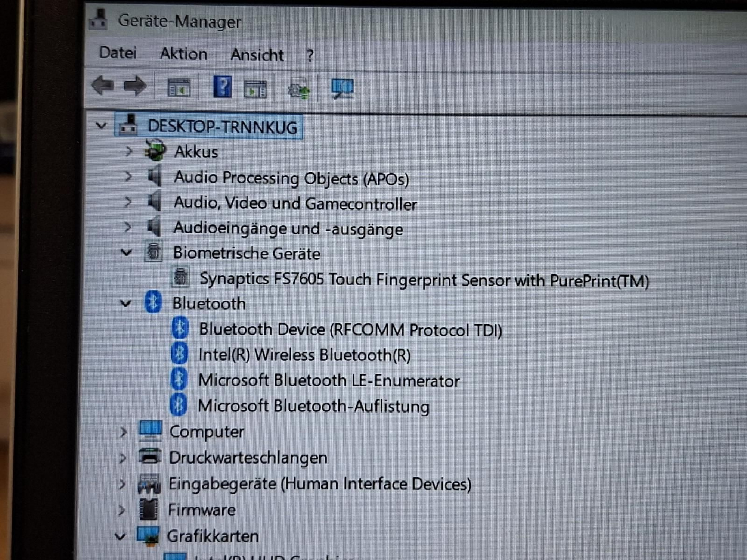Click speaker icon beside Audioeingänge und -ausgänge
The width and height of the screenshot is (747, 560).
[x=153, y=226]
